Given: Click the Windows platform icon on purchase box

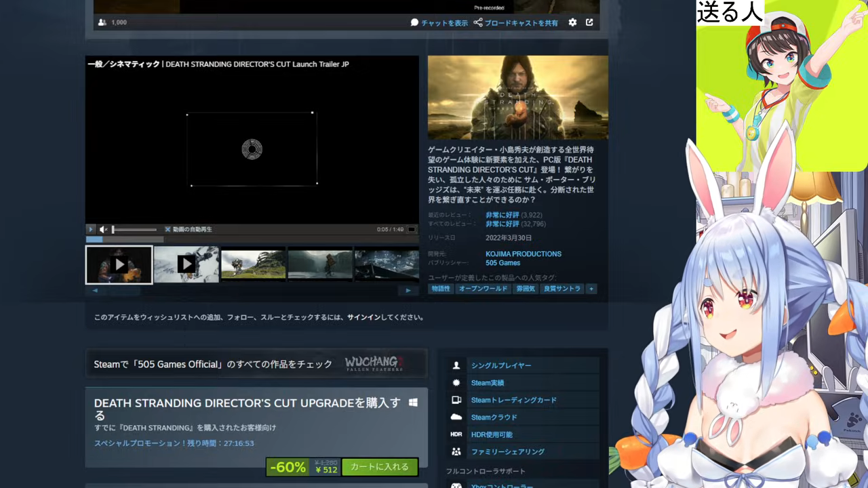Looking at the screenshot, I should (413, 403).
